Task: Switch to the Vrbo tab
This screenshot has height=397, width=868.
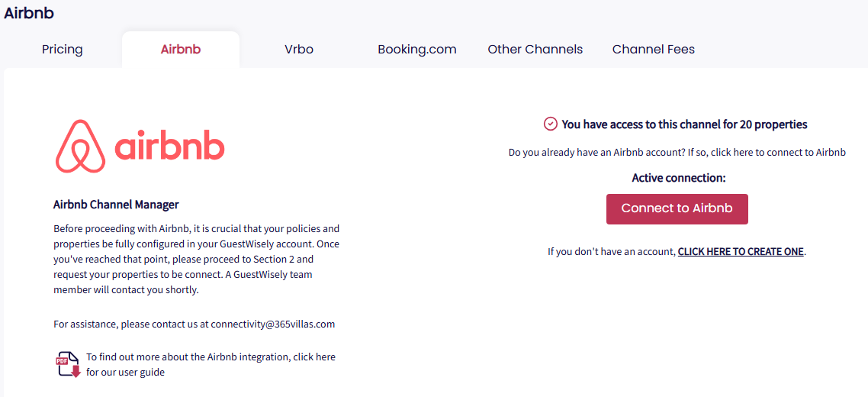Action: pyautogui.click(x=299, y=50)
